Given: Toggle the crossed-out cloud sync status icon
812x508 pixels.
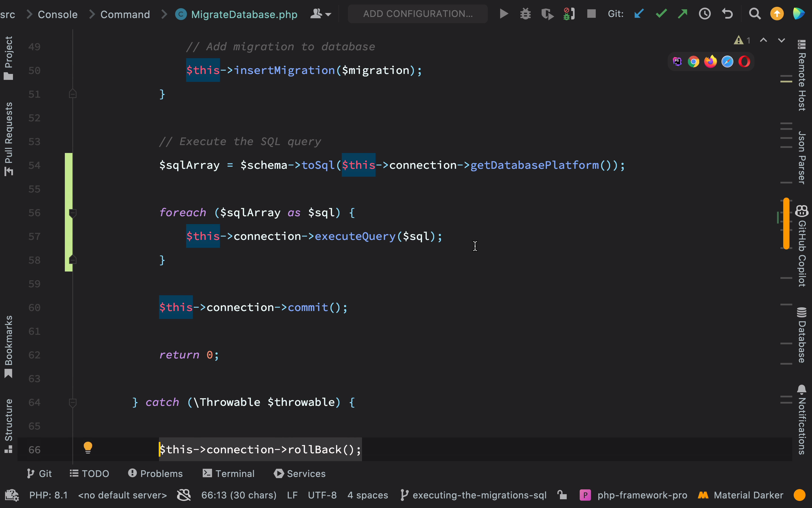Looking at the screenshot, I should click(184, 495).
